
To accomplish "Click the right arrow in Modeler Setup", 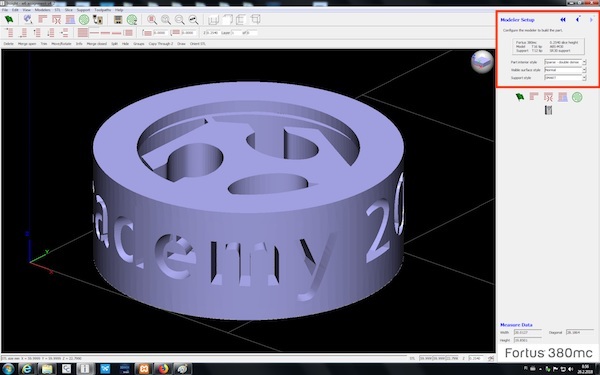I will 591,20.
